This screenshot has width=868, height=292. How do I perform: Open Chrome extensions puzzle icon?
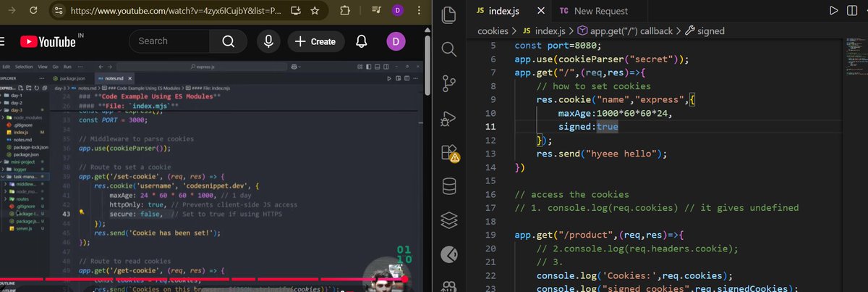click(344, 12)
